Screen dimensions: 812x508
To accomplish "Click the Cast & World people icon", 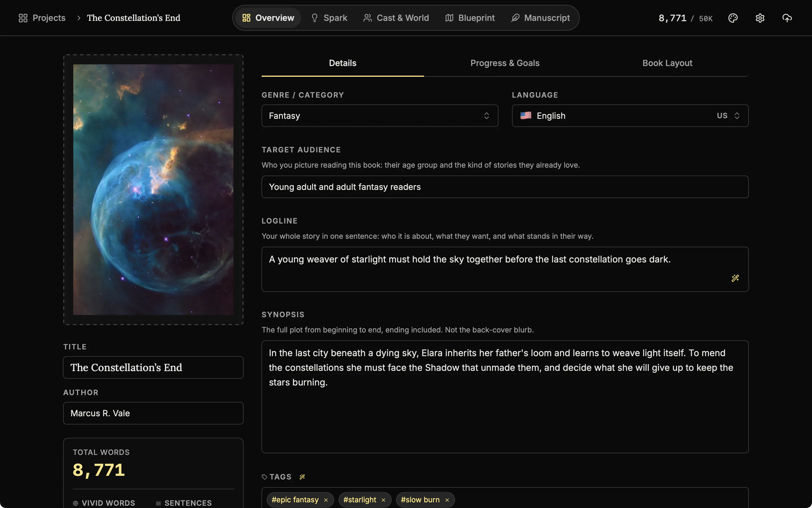I will [367, 18].
